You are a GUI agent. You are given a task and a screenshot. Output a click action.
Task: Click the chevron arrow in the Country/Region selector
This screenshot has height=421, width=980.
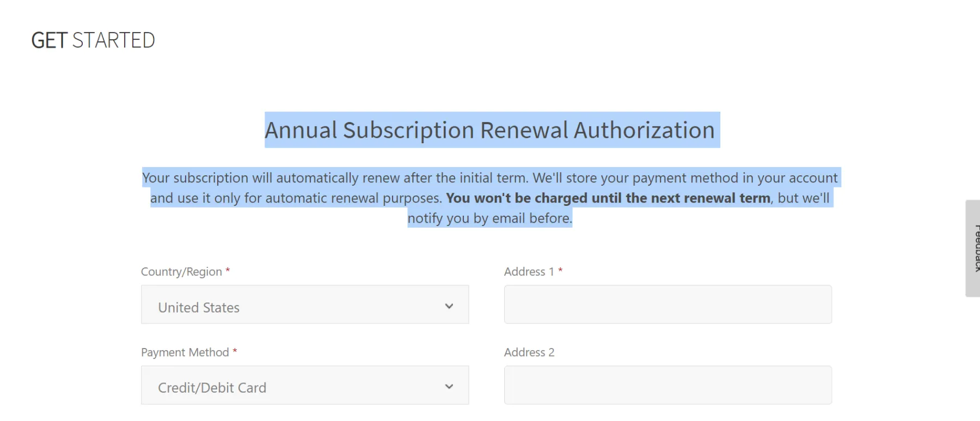pos(449,306)
